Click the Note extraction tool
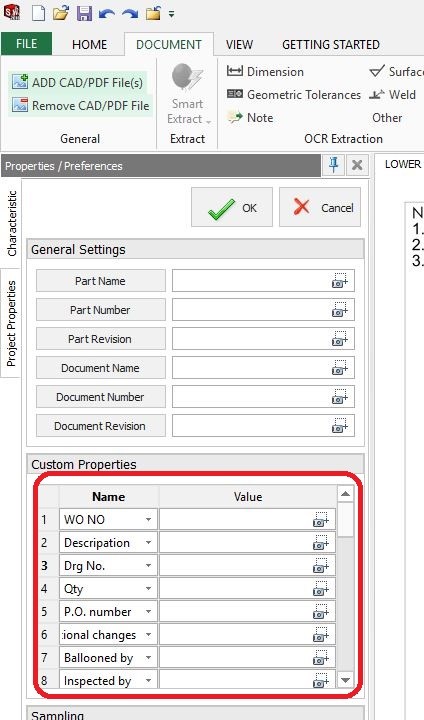The image size is (424, 720). [250, 118]
